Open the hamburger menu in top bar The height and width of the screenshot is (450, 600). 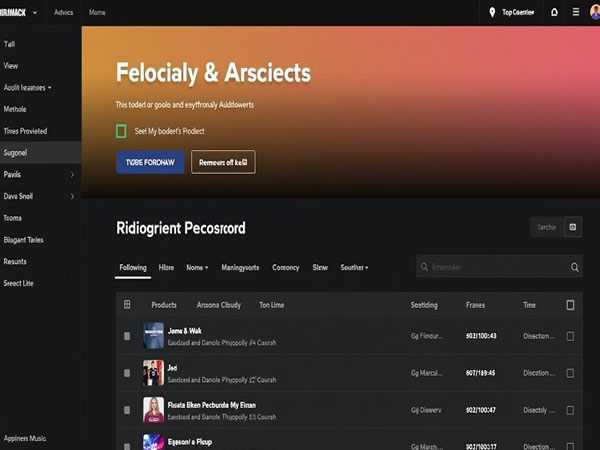[575, 12]
